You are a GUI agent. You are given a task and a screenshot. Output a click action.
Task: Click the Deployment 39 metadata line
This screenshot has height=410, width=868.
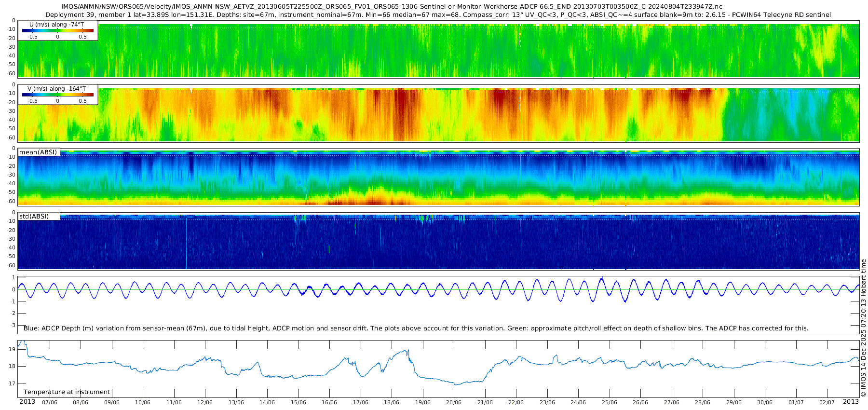438,15
